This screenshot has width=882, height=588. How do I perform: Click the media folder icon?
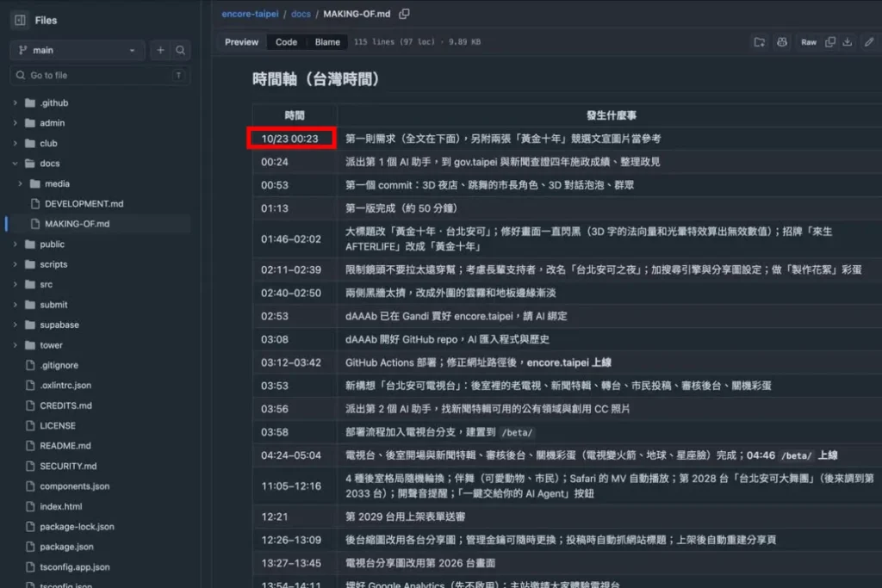coord(34,184)
